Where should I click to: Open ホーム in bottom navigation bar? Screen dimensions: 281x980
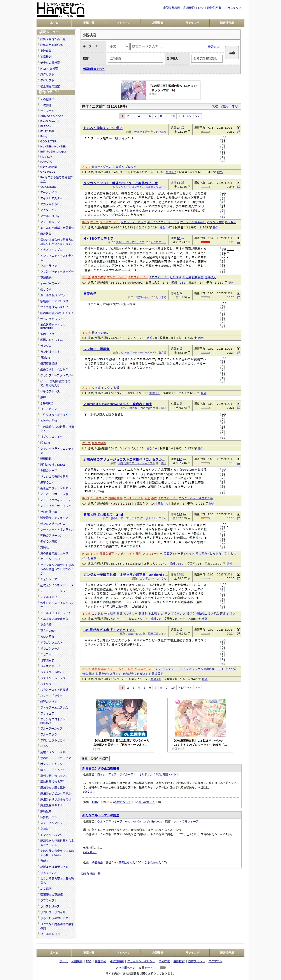(54, 953)
